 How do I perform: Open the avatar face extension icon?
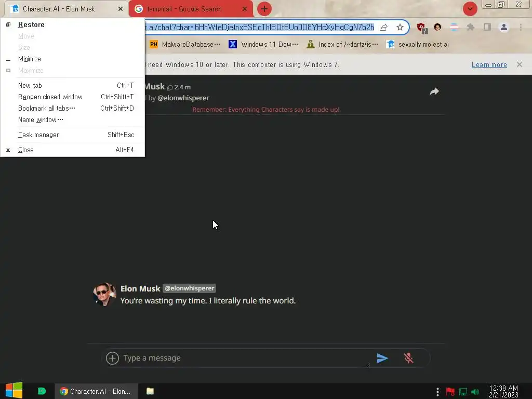[x=437, y=27]
